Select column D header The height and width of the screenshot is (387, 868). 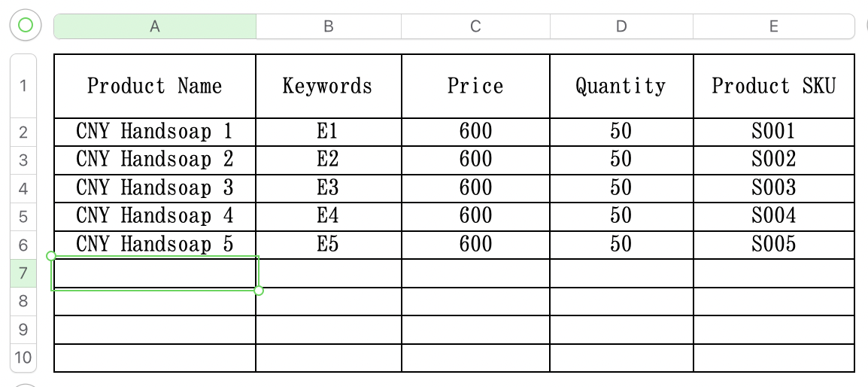(621, 26)
